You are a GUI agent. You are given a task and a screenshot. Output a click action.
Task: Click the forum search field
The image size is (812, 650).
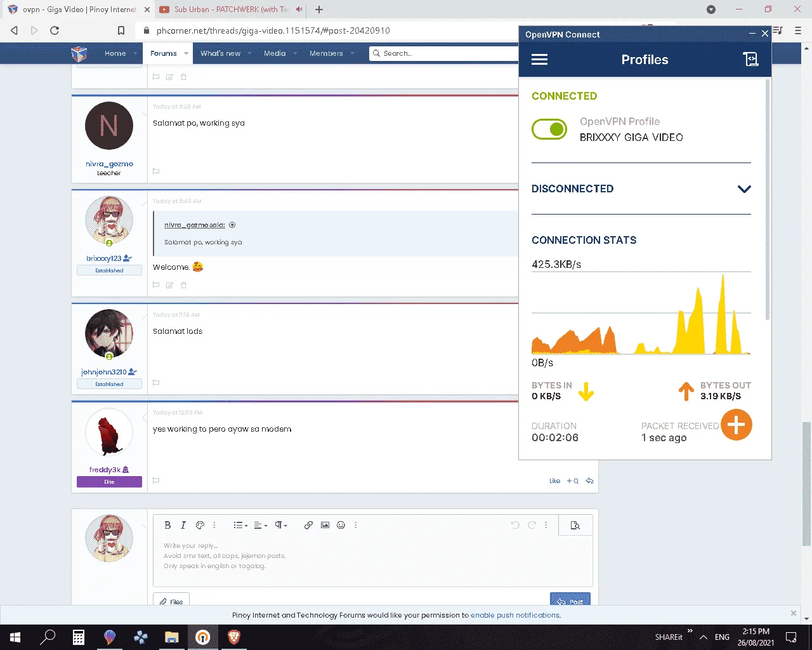point(444,53)
